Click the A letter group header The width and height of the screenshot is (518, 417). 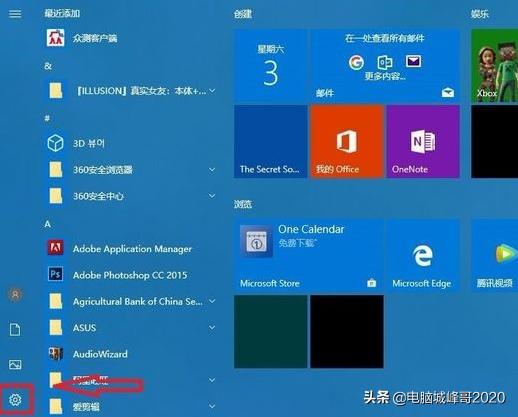(48, 224)
